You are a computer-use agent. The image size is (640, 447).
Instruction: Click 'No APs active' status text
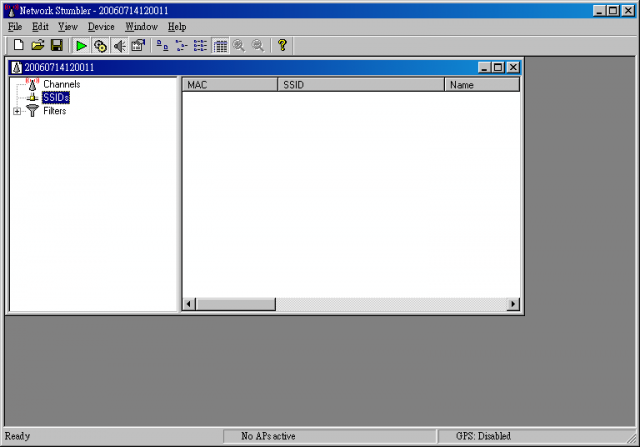[268, 436]
